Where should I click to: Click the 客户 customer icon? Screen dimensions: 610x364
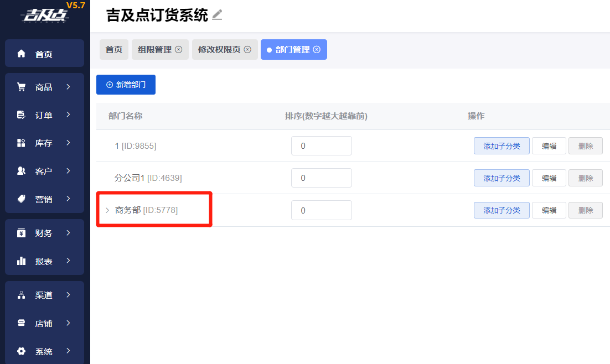click(22, 171)
